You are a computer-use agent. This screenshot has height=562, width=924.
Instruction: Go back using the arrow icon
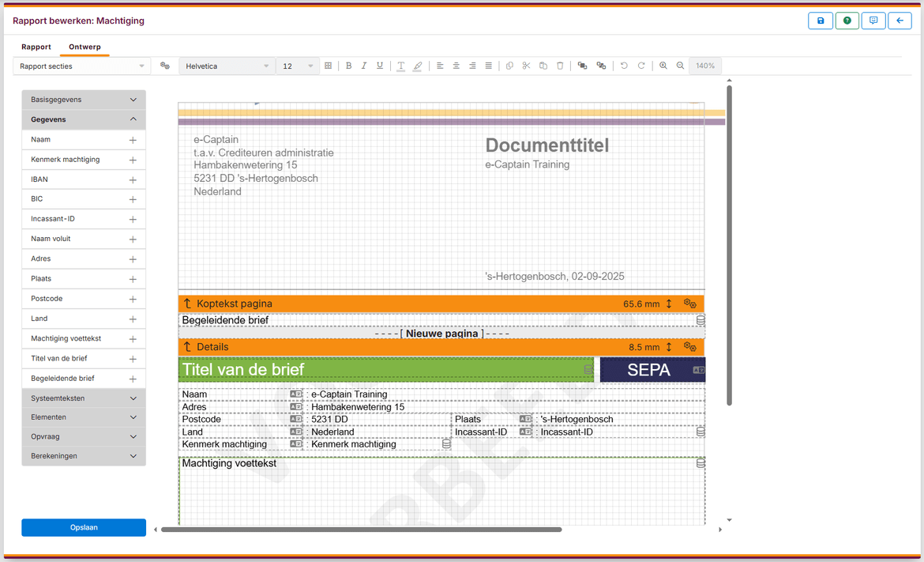tap(900, 21)
